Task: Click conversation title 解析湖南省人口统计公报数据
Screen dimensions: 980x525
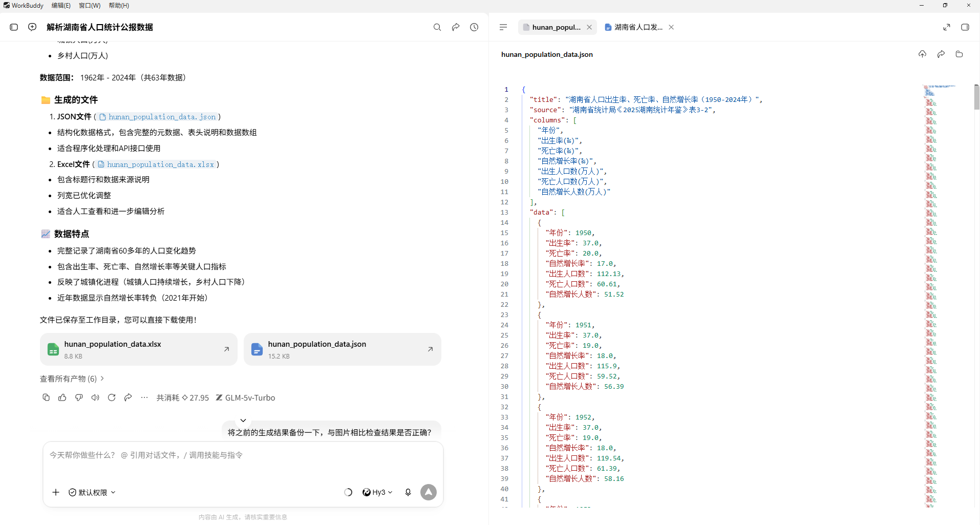Action: [100, 27]
